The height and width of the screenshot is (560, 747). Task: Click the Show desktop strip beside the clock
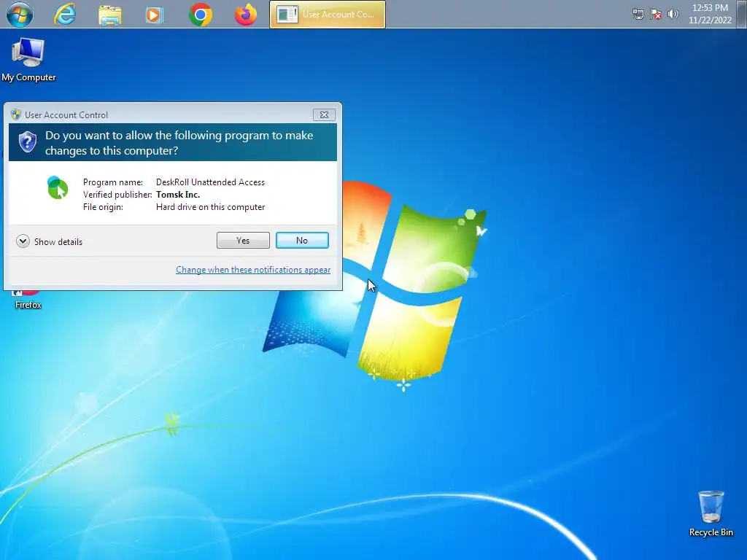[742, 14]
